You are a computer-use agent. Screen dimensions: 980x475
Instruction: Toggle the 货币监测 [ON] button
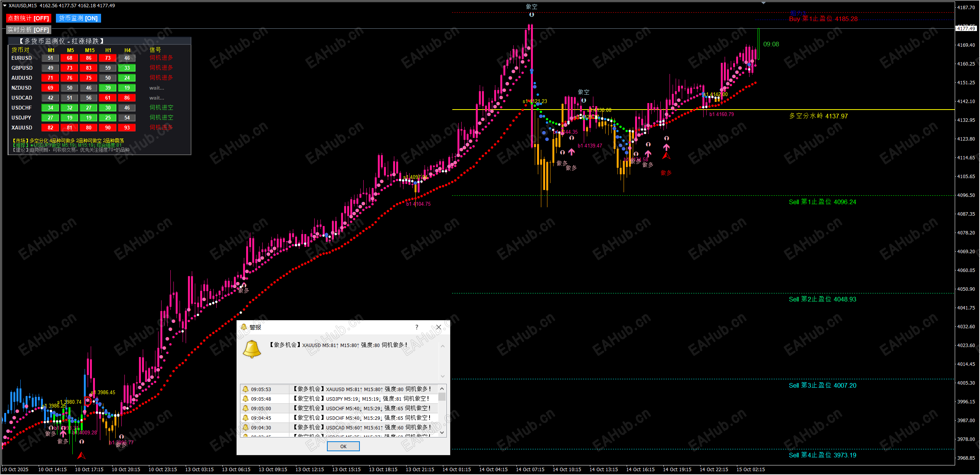tap(78, 18)
